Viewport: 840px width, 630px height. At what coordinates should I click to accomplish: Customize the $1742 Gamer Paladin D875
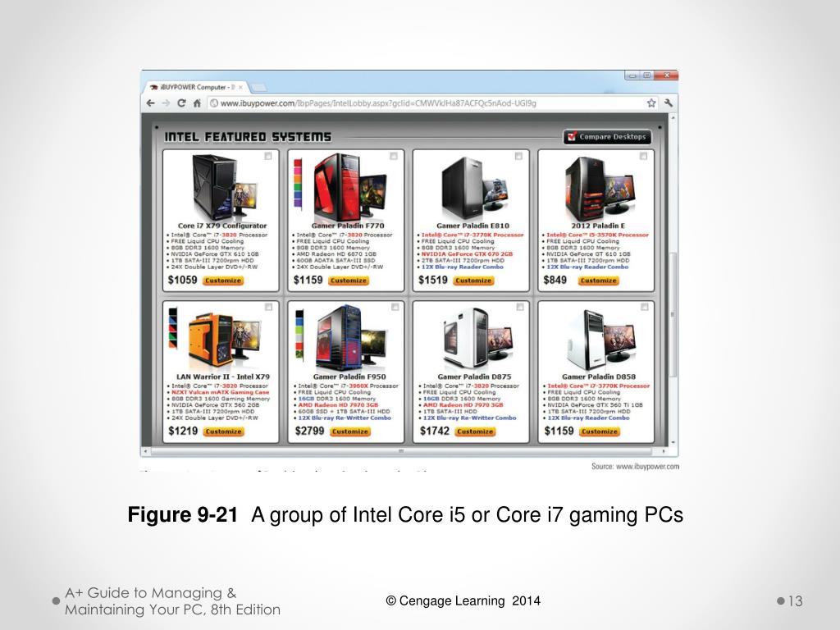point(475,431)
